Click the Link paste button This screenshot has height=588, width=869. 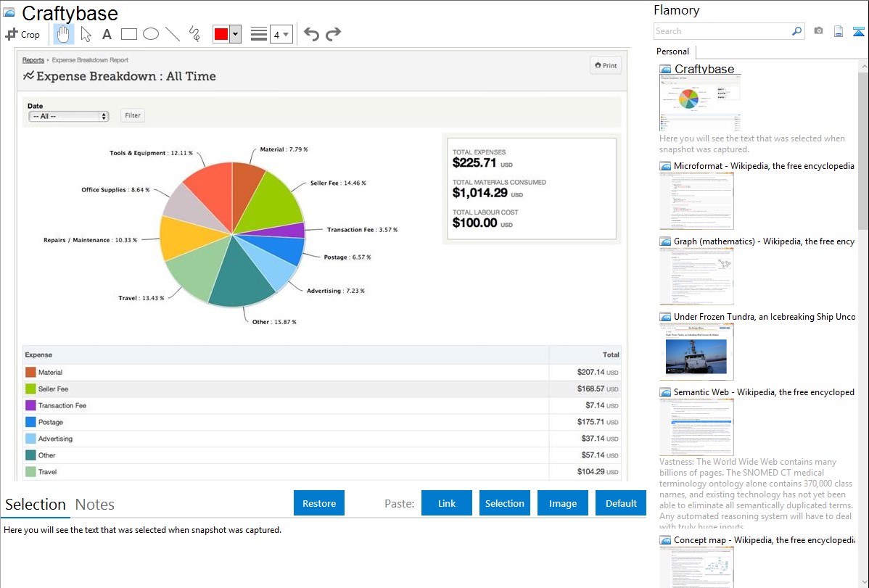pos(447,503)
